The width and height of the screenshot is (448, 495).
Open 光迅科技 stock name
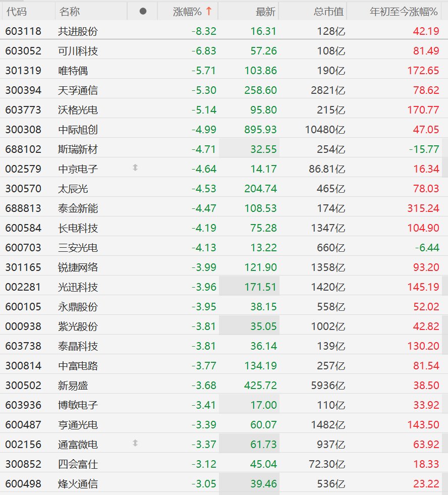point(78,287)
